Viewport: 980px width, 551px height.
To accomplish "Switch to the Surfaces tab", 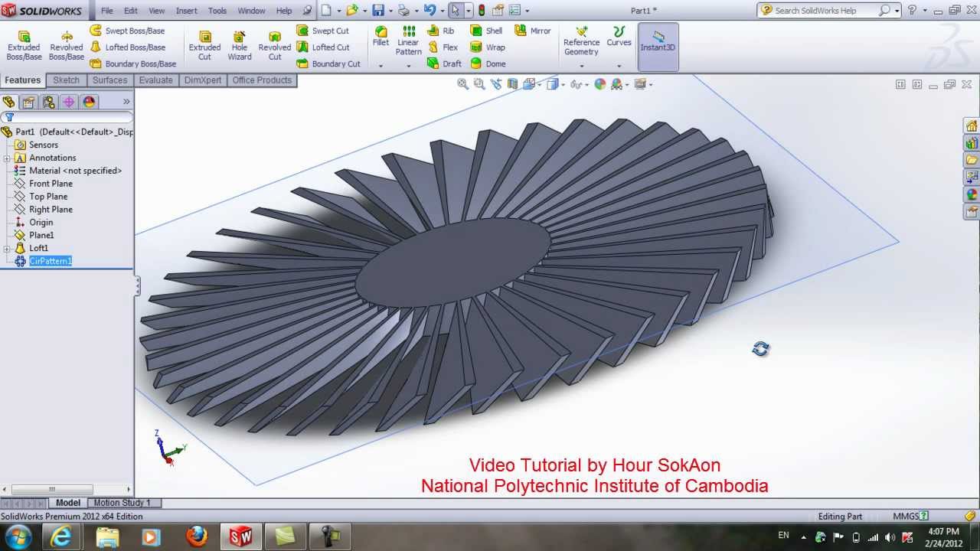I will 110,80.
